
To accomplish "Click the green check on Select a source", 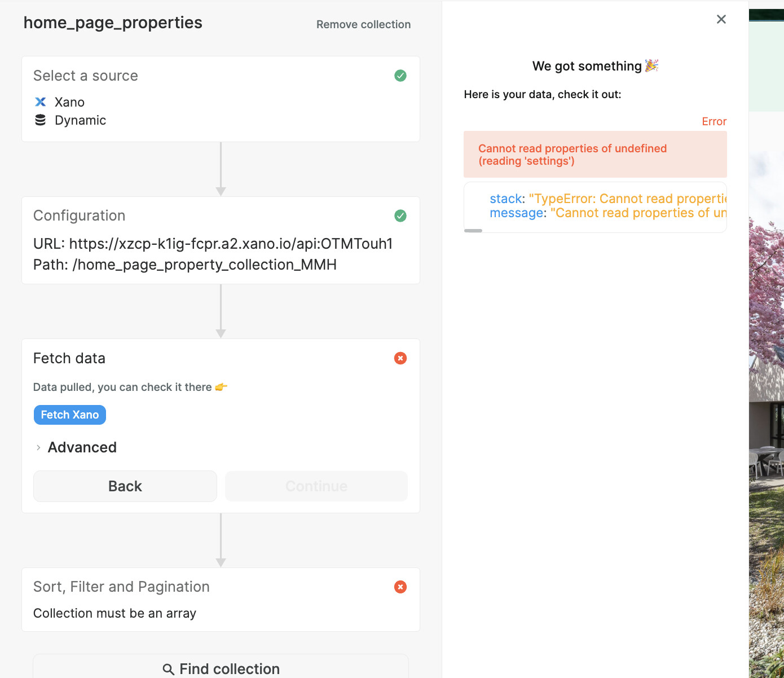I will [x=400, y=76].
